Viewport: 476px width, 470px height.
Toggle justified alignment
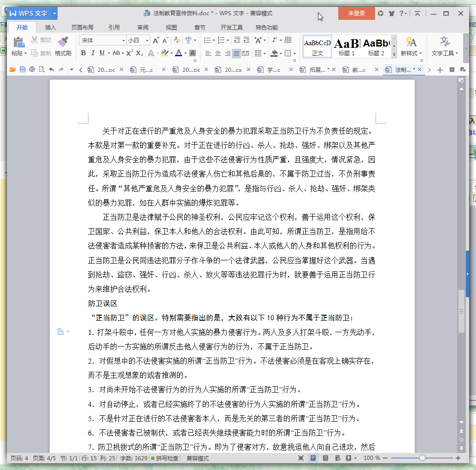(x=236, y=53)
